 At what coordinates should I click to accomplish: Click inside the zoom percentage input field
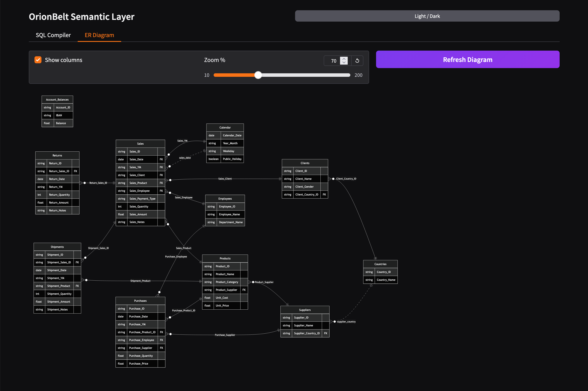pos(334,61)
